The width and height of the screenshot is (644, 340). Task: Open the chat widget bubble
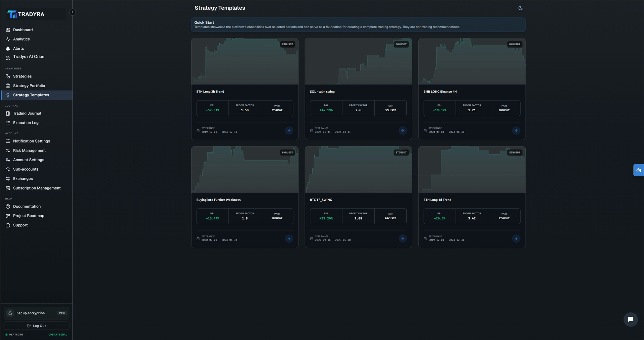click(630, 320)
